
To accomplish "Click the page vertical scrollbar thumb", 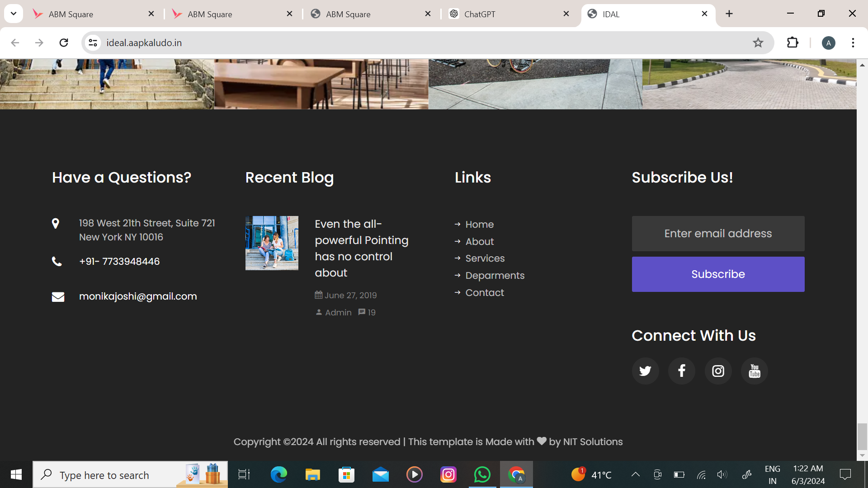I will 862,436.
